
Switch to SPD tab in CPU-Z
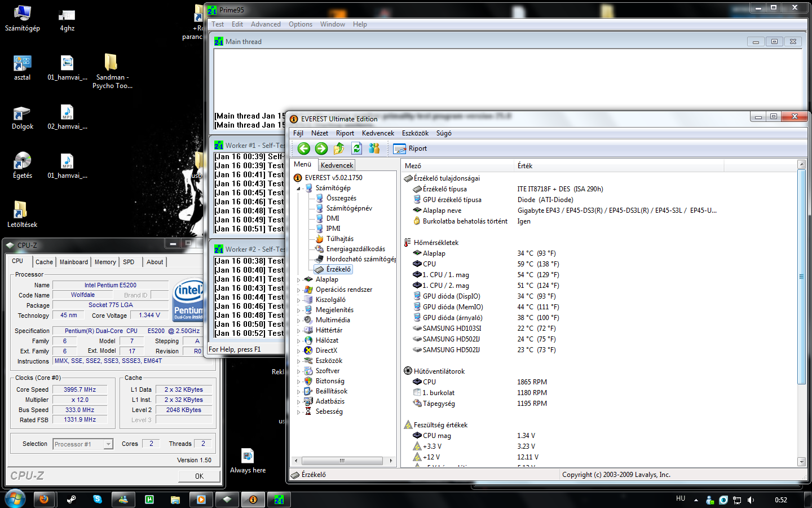coord(129,262)
